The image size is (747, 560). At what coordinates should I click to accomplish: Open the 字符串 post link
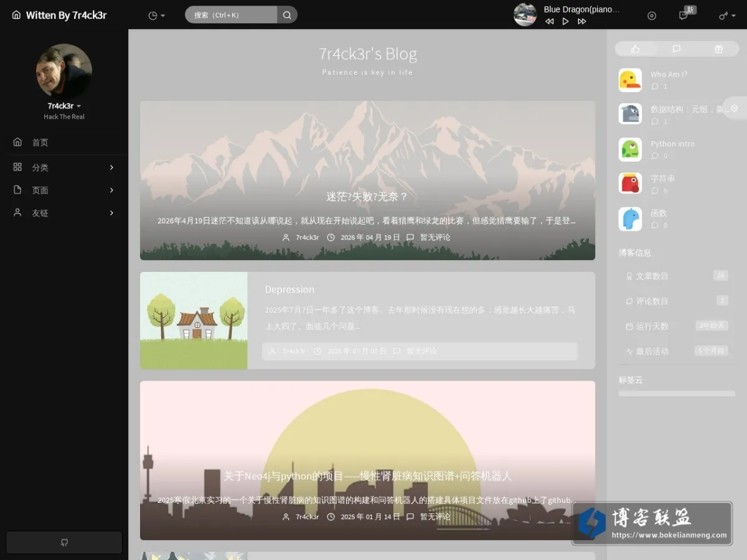(662, 179)
